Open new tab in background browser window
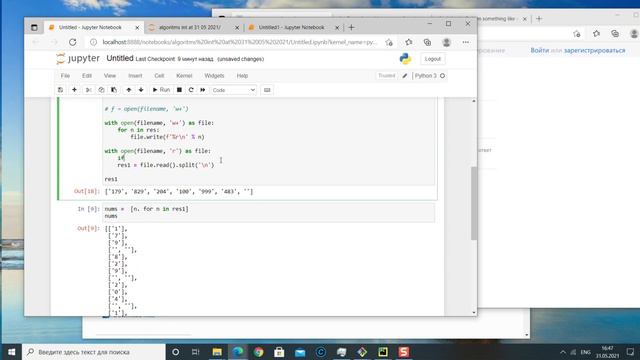 click(x=539, y=19)
